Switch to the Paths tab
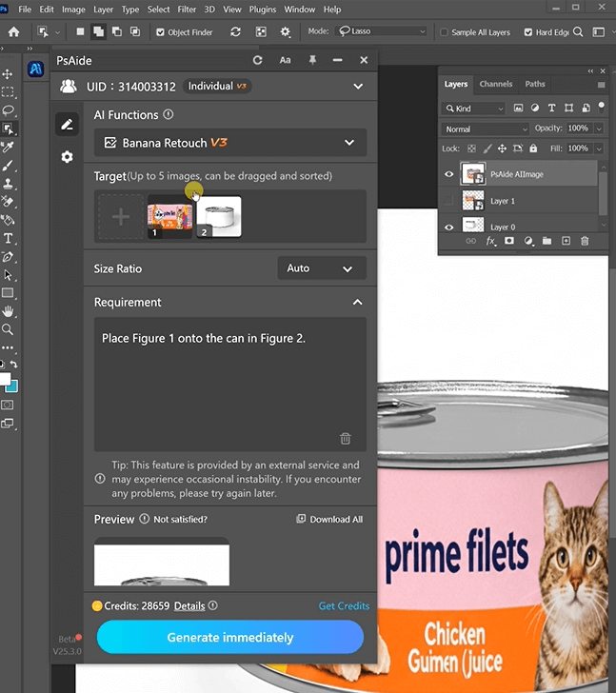Image resolution: width=616 pixels, height=693 pixels. click(x=535, y=84)
